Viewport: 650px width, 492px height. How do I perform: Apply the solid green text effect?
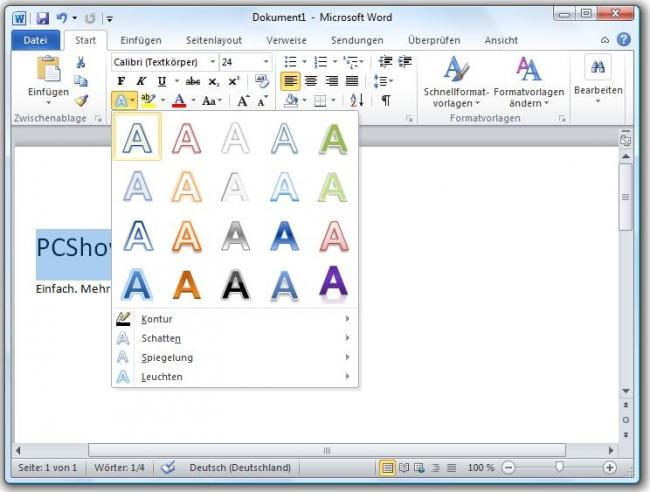pyautogui.click(x=333, y=139)
